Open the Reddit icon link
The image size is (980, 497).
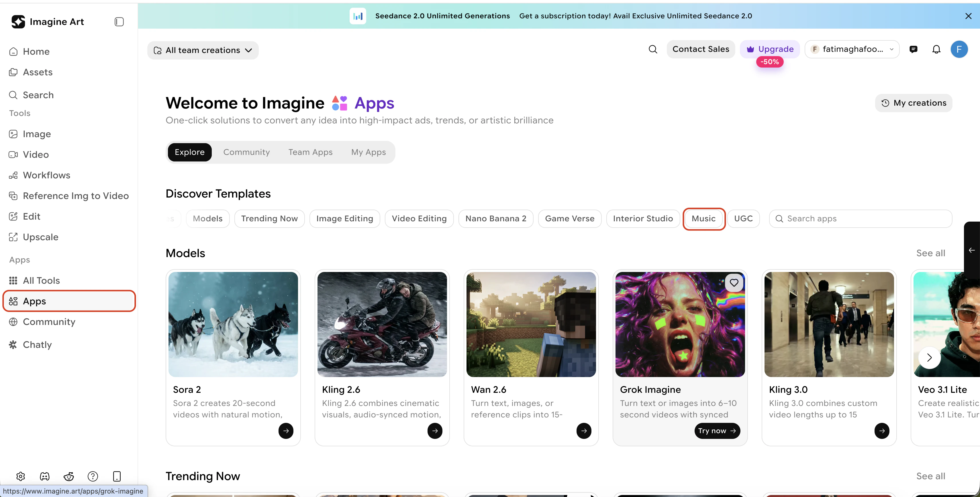tap(69, 476)
